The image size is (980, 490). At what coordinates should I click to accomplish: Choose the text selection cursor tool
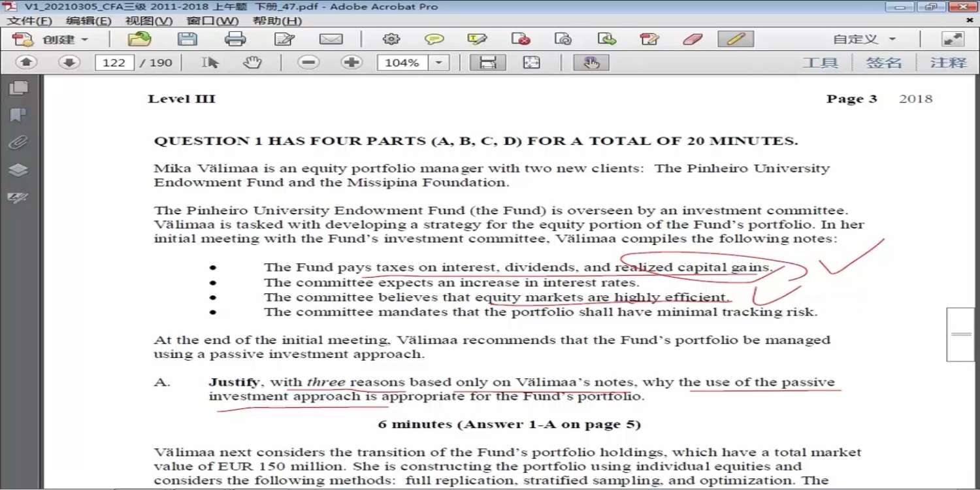[x=210, y=63]
